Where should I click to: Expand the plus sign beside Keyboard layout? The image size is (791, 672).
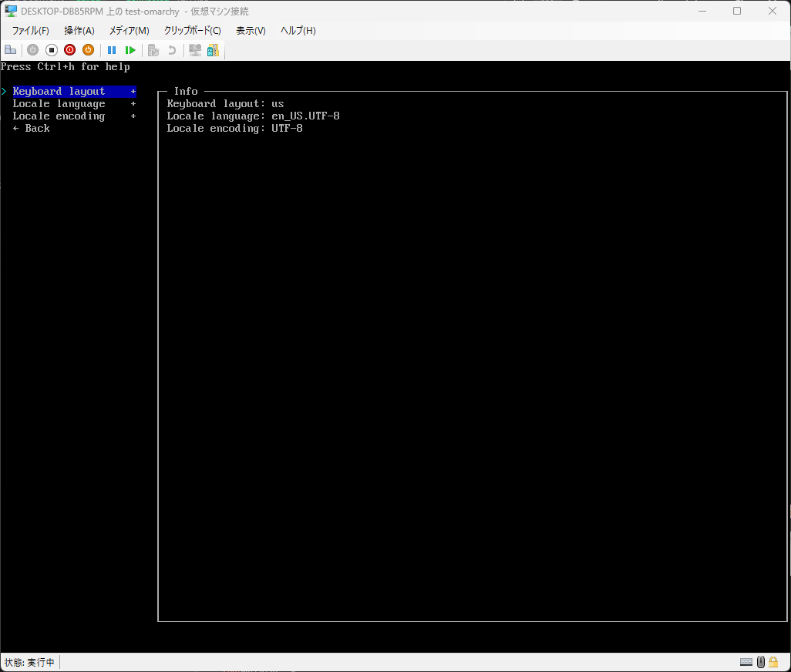click(x=133, y=91)
